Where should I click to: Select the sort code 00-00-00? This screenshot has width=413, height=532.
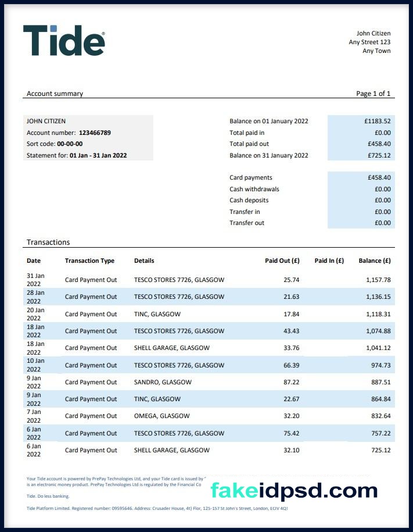point(70,144)
